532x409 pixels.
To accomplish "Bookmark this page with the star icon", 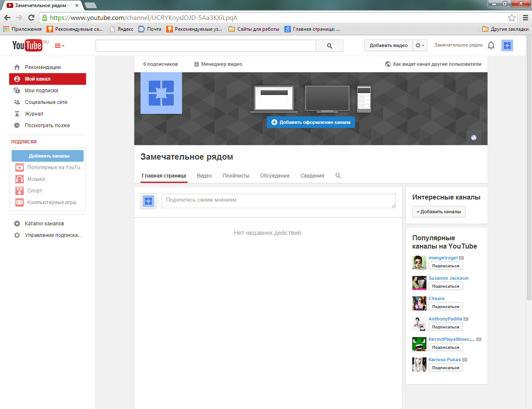I will [x=512, y=17].
